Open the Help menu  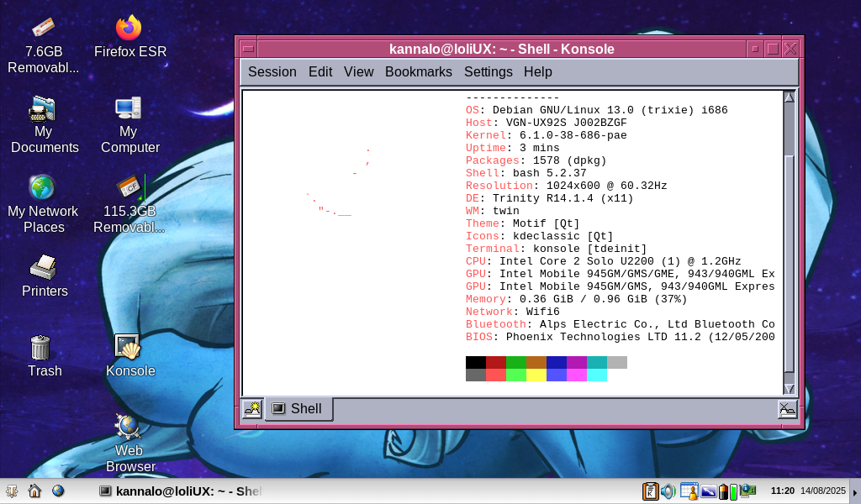pos(537,72)
